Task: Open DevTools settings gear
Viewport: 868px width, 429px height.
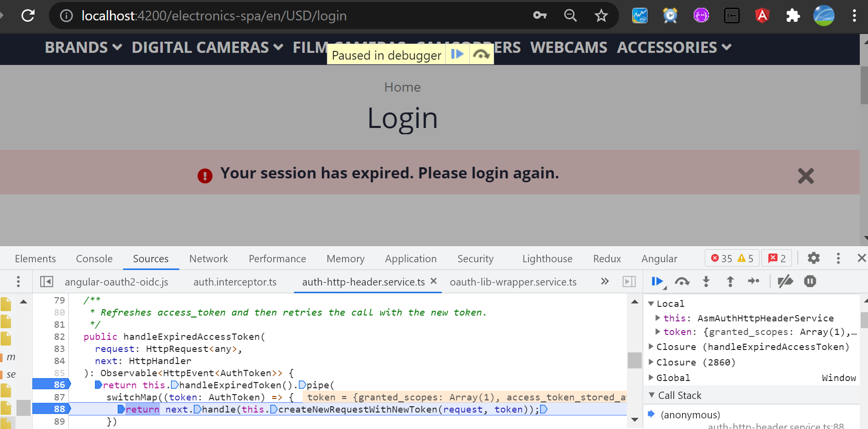Action: 814,258
